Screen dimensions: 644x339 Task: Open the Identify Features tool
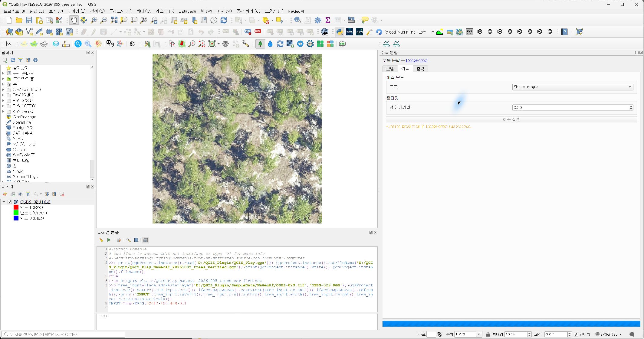tap(297, 20)
